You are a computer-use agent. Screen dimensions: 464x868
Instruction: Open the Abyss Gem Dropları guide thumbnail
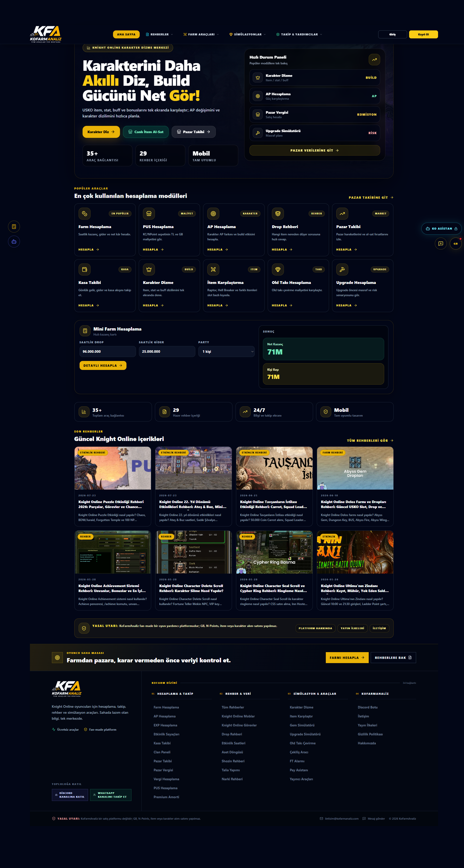pyautogui.click(x=355, y=468)
